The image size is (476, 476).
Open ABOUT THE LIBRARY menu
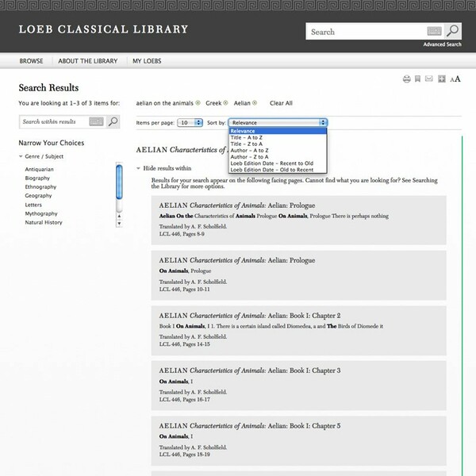[88, 61]
